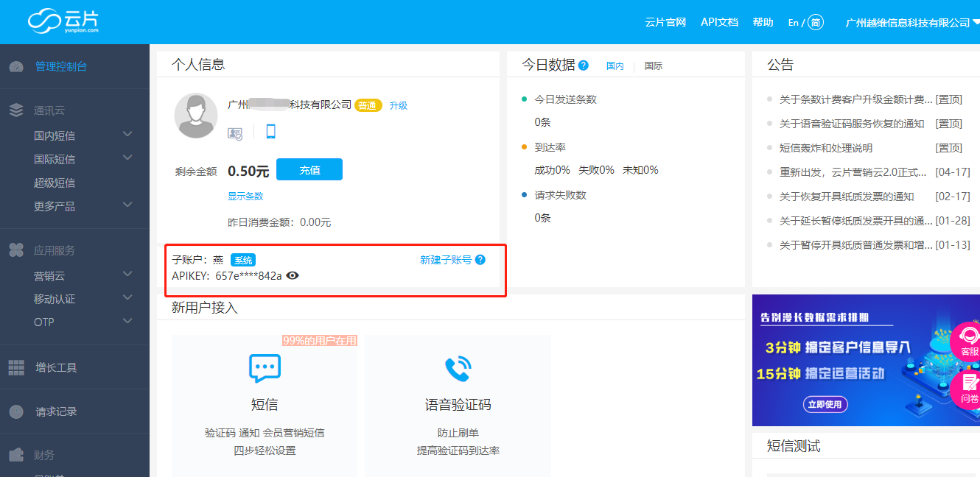Click the 通讯云 layers icon
The image size is (980, 477).
pyautogui.click(x=16, y=110)
